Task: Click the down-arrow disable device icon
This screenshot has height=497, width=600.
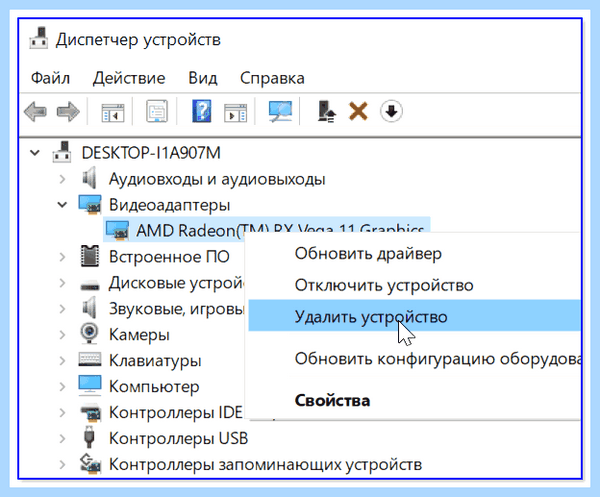Action: pos(391,111)
